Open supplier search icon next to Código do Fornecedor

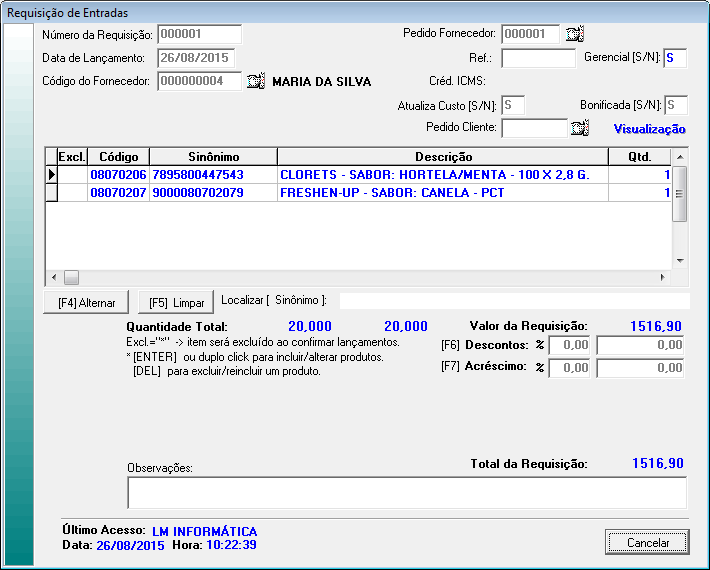tap(256, 81)
